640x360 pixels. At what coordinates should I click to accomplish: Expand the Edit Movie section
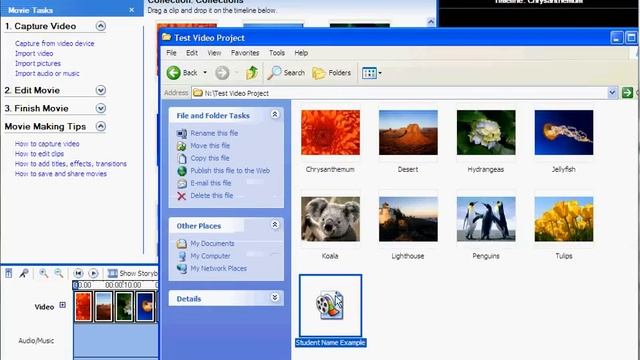[x=100, y=90]
